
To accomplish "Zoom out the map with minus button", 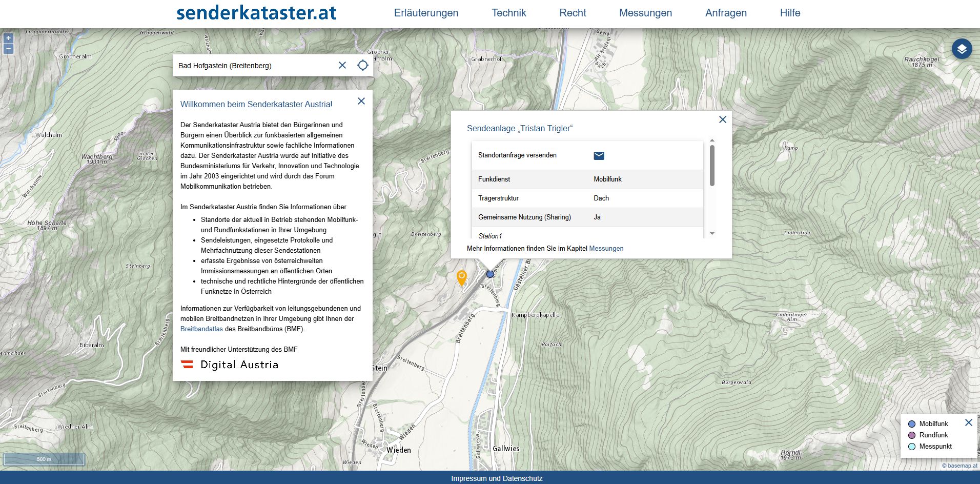I will pos(8,49).
